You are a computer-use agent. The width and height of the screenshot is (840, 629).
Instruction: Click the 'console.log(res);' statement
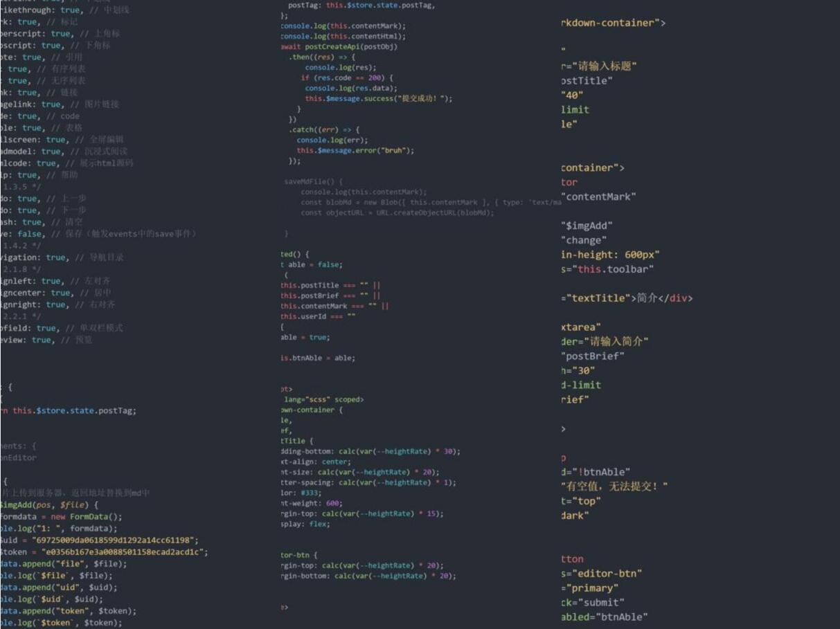[341, 68]
